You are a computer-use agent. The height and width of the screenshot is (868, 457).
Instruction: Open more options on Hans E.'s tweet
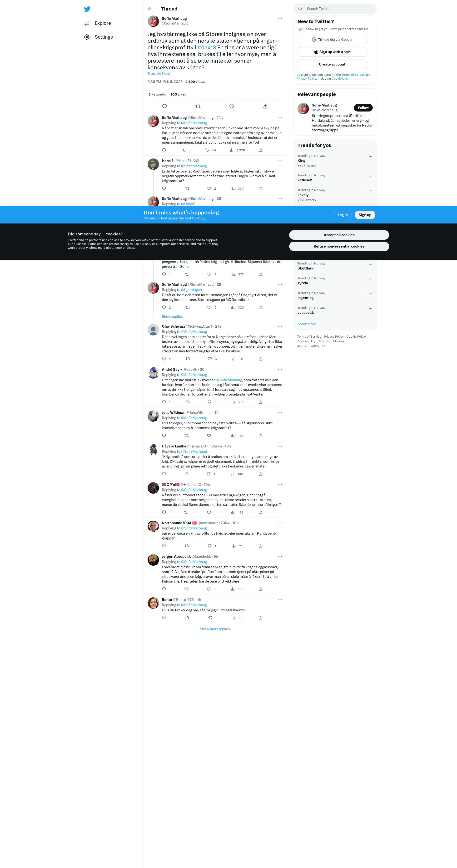tap(280, 161)
